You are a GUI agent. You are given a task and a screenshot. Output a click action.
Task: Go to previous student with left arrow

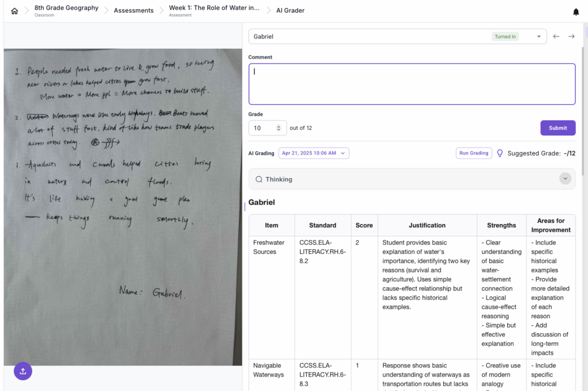(556, 37)
